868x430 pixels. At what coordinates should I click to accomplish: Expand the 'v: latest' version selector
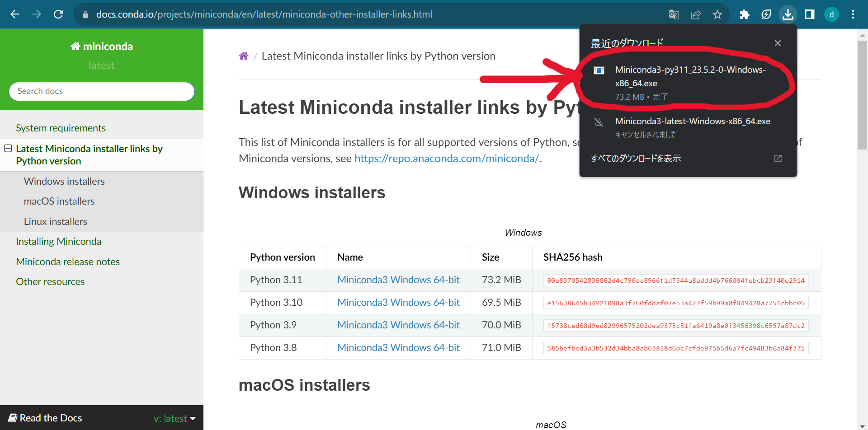pos(174,418)
